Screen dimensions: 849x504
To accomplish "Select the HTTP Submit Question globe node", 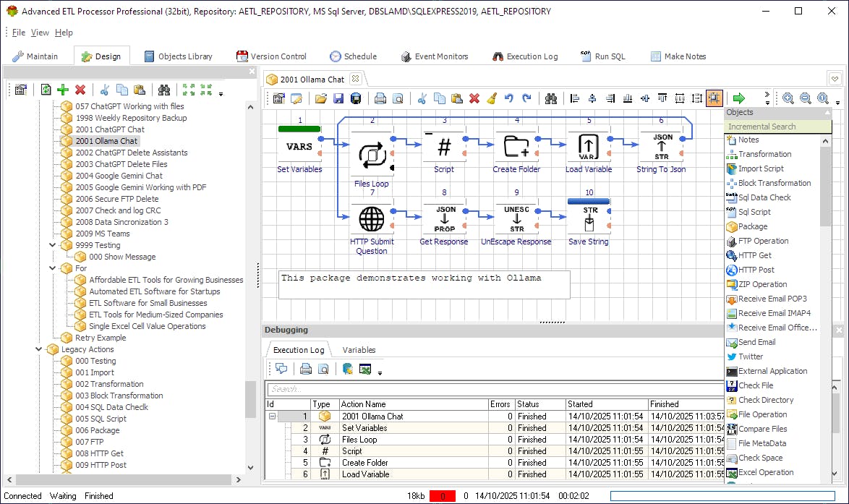I will click(x=372, y=218).
